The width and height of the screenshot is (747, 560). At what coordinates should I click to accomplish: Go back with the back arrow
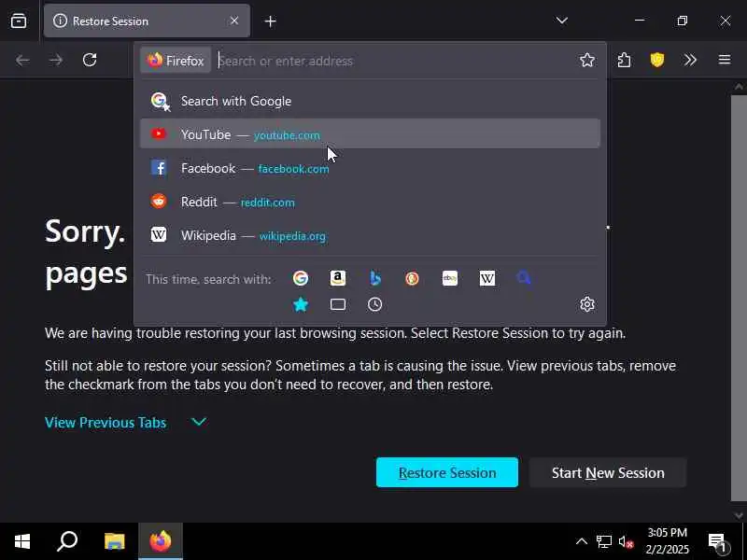22,60
